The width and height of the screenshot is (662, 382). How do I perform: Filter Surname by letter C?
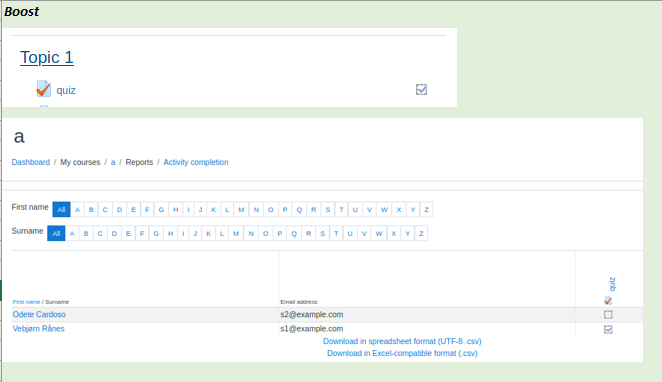[x=100, y=233]
